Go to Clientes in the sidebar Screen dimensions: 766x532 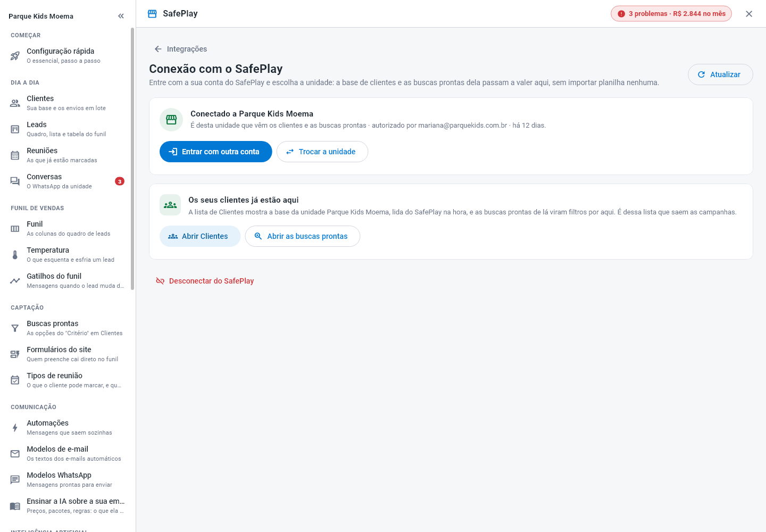coord(67,103)
